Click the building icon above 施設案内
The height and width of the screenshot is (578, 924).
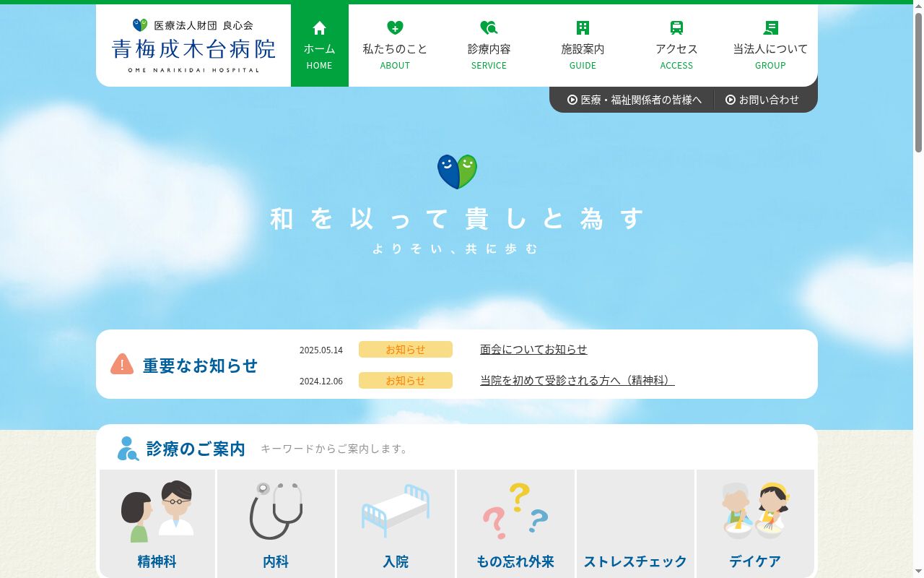click(x=583, y=28)
